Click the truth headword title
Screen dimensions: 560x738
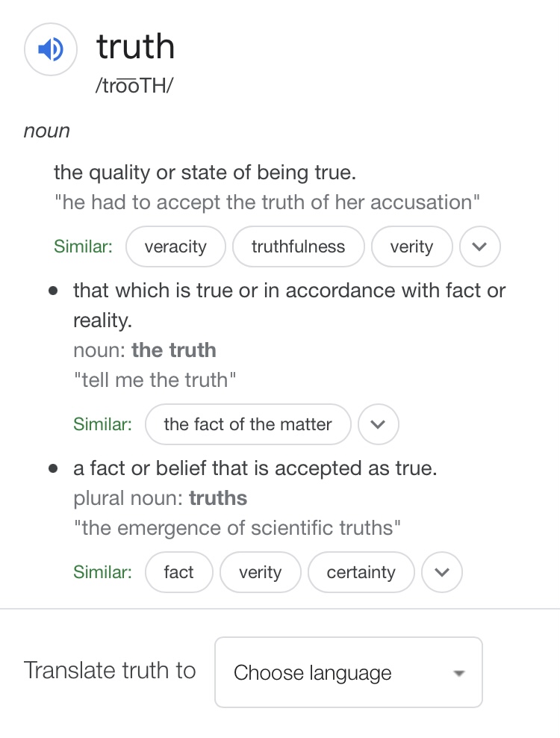coord(135,47)
